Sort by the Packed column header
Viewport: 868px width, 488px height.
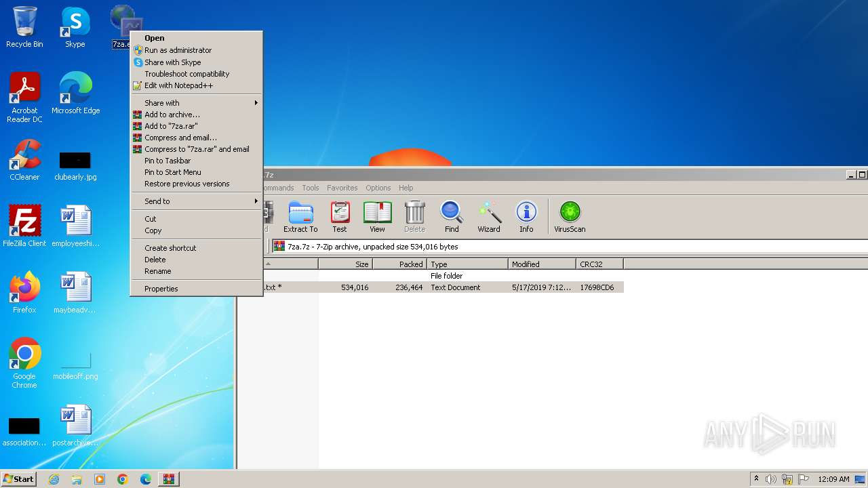[400, 264]
